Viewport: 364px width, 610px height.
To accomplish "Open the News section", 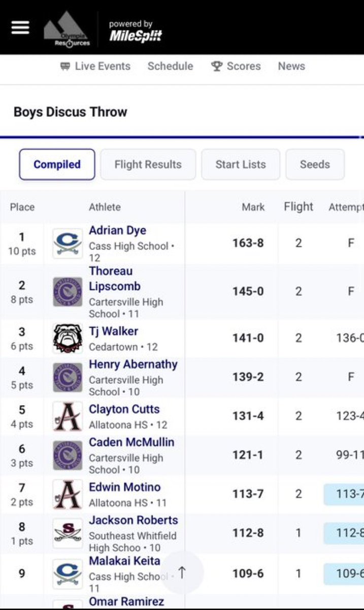I will (291, 66).
